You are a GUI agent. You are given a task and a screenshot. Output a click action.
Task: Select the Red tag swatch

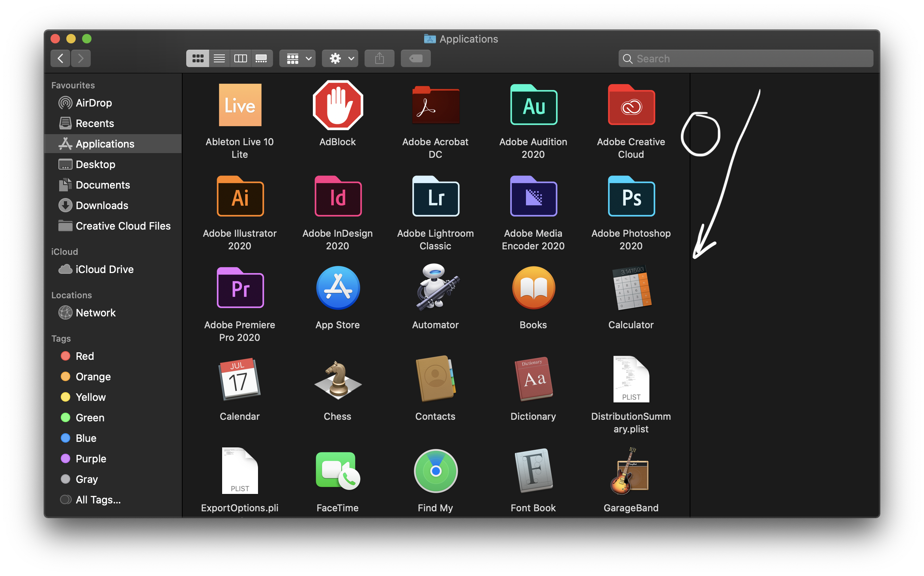65,356
